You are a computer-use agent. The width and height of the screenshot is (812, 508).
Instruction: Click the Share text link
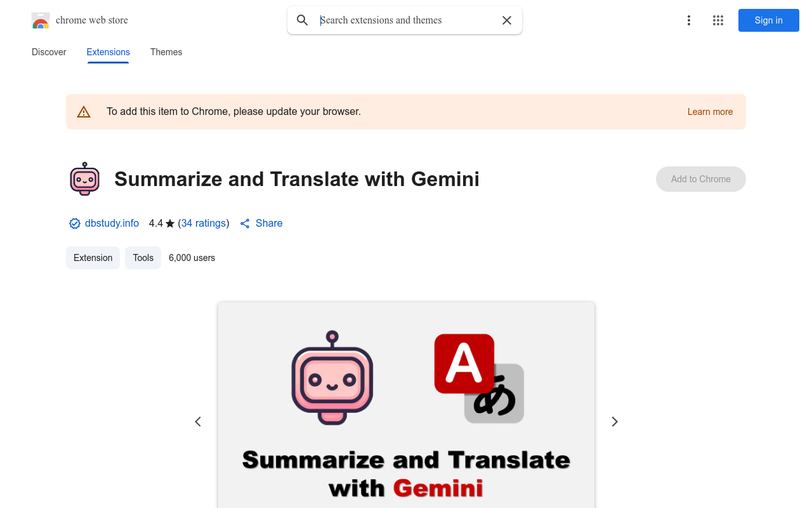tap(269, 224)
